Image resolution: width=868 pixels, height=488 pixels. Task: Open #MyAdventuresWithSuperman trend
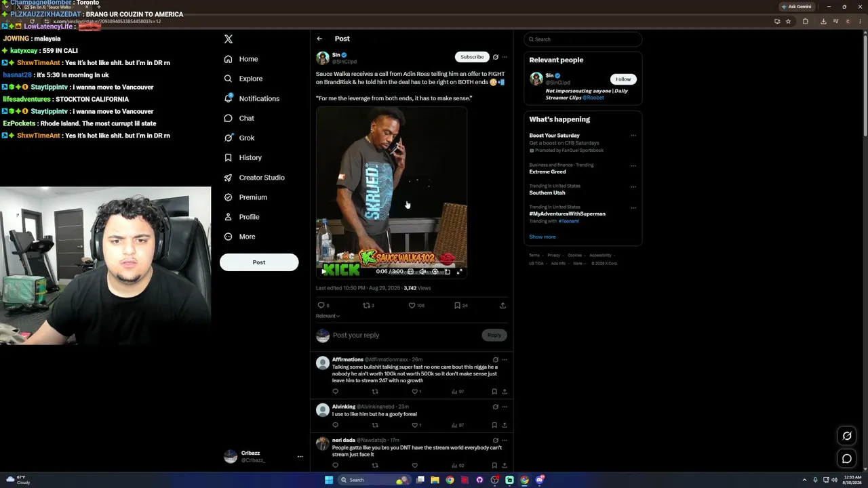568,214
